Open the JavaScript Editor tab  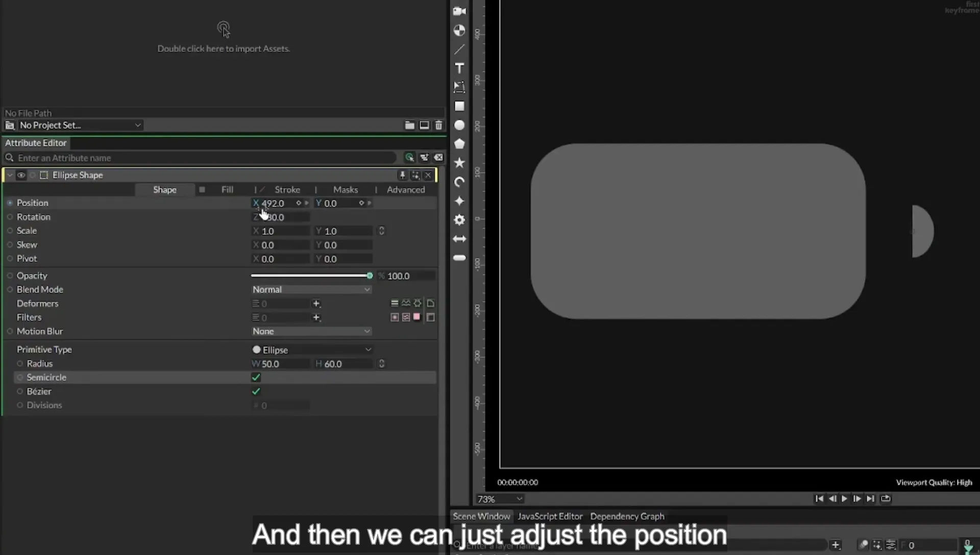point(550,516)
